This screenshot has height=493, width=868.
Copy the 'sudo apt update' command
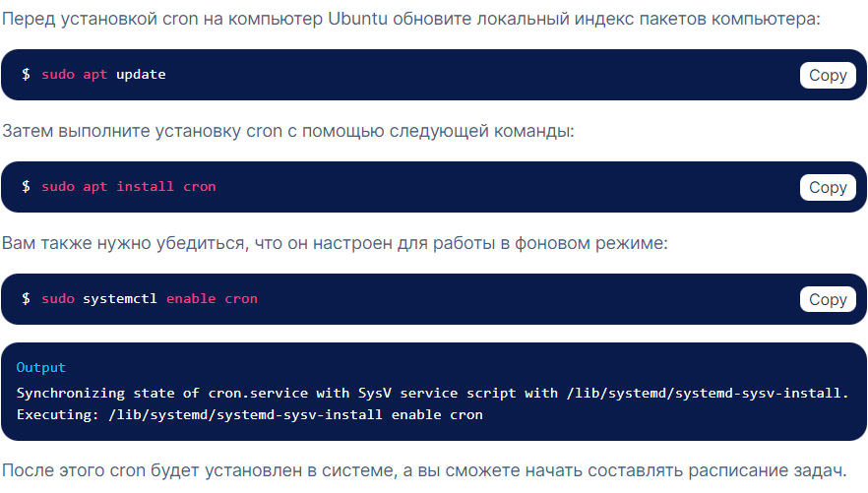(x=828, y=75)
